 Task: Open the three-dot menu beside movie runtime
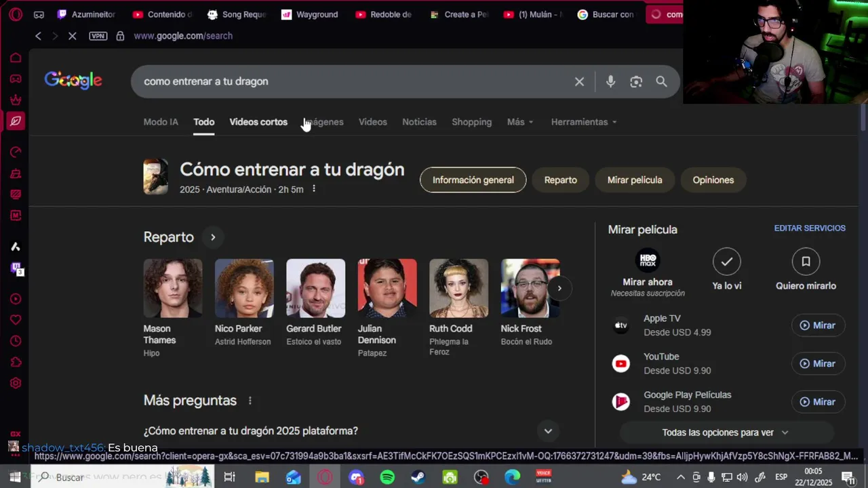[x=313, y=189]
